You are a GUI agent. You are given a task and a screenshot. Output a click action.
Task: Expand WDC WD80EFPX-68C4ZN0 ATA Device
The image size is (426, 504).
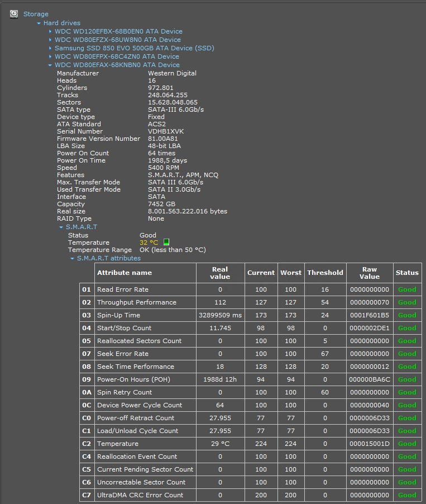[x=50, y=56]
